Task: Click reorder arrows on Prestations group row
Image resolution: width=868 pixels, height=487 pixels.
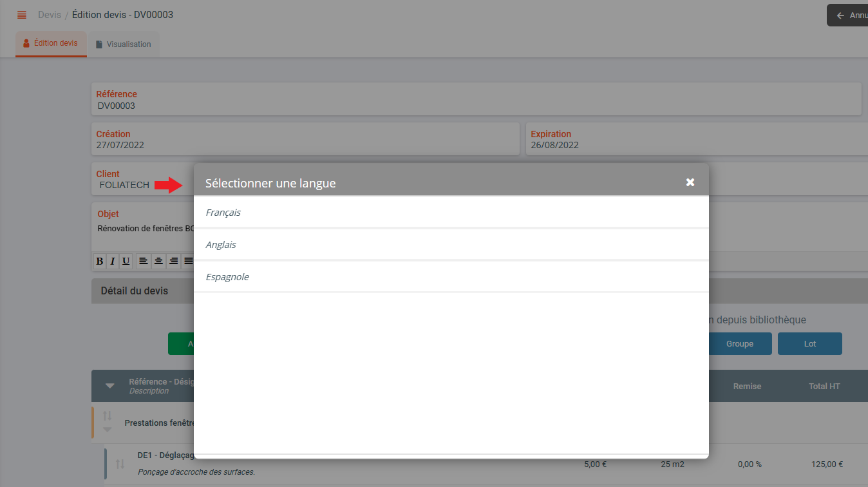Action: tap(108, 416)
